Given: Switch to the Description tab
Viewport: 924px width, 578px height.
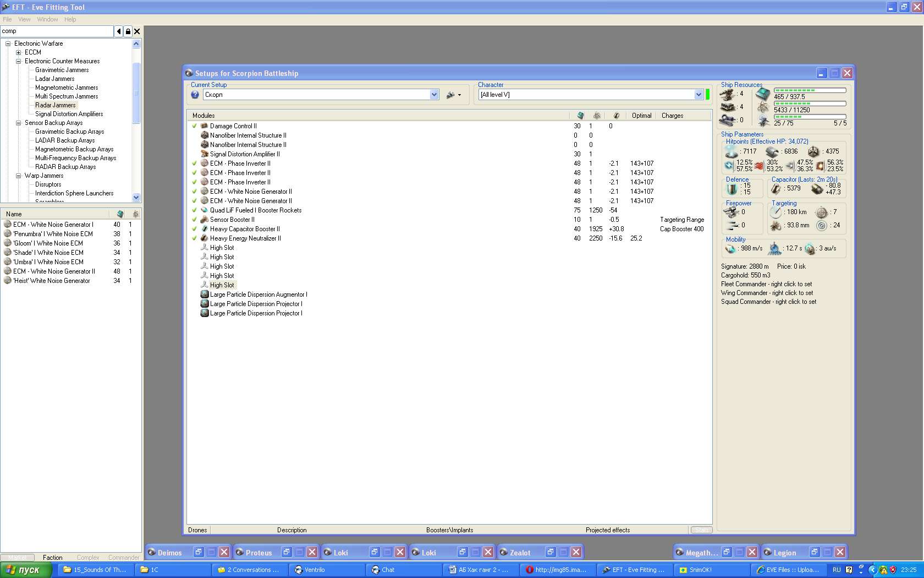Looking at the screenshot, I should [x=291, y=530].
